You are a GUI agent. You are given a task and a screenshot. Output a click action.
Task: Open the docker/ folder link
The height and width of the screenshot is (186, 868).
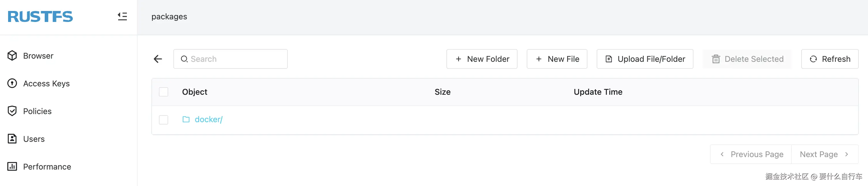tap(209, 119)
